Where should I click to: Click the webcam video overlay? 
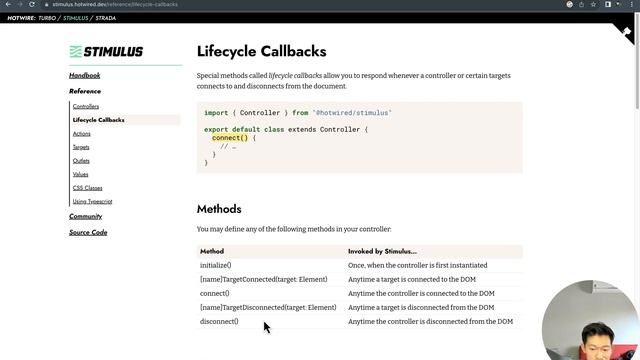point(591,320)
